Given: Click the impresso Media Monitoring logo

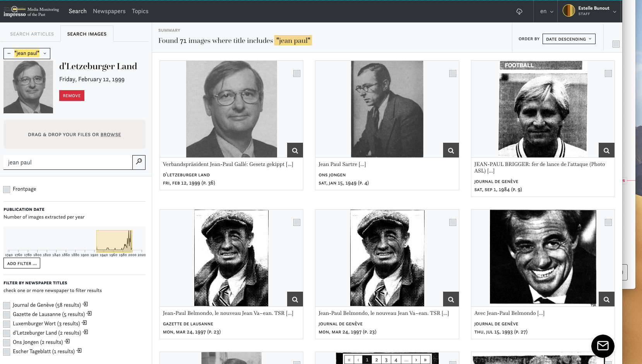Looking at the screenshot, I should [31, 11].
